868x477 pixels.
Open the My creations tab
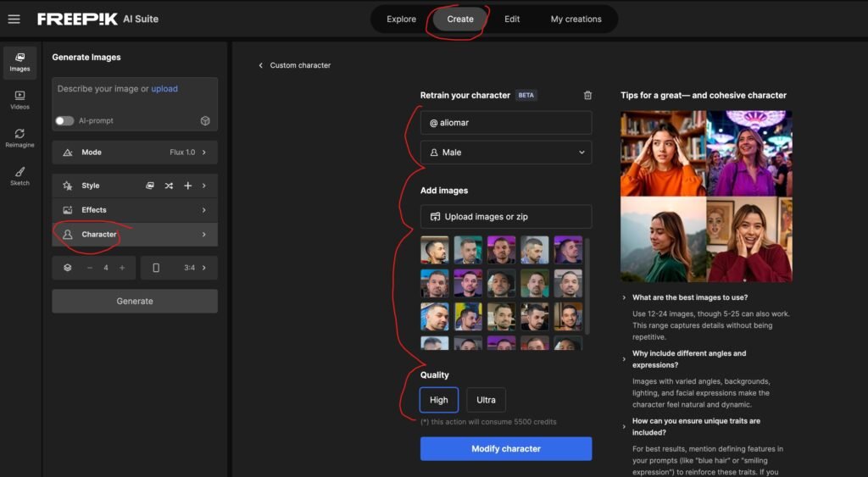pos(576,19)
